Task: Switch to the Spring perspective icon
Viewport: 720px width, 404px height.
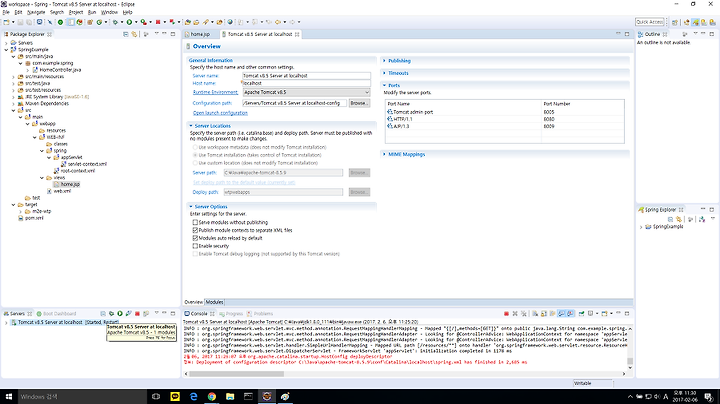Action: pos(696,22)
